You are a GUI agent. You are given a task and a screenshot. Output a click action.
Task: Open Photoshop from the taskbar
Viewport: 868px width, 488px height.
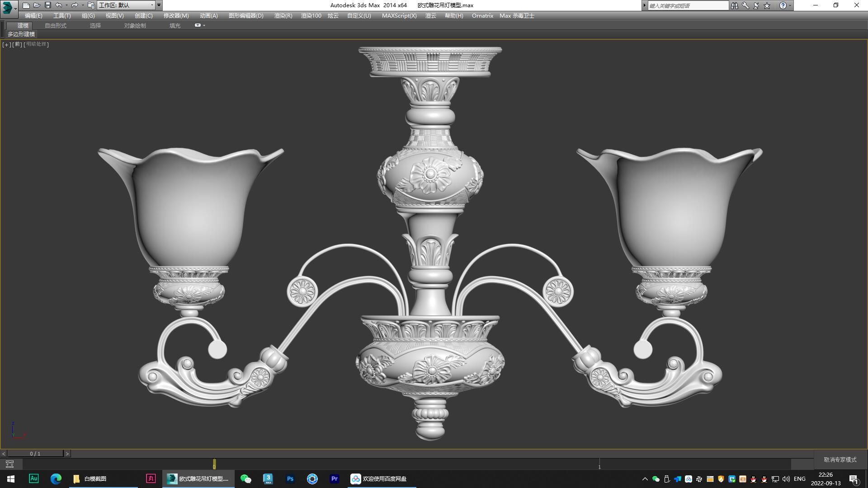[x=290, y=479]
